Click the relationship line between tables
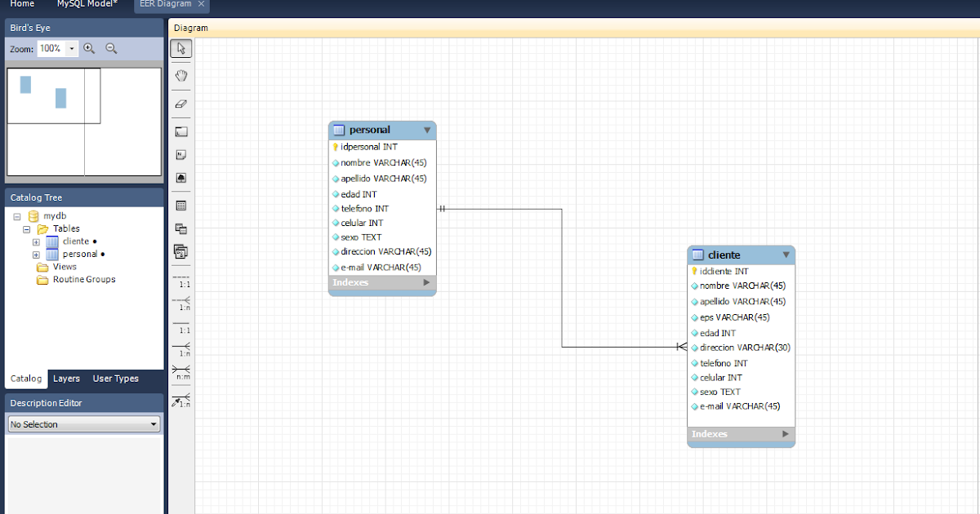 (562, 277)
